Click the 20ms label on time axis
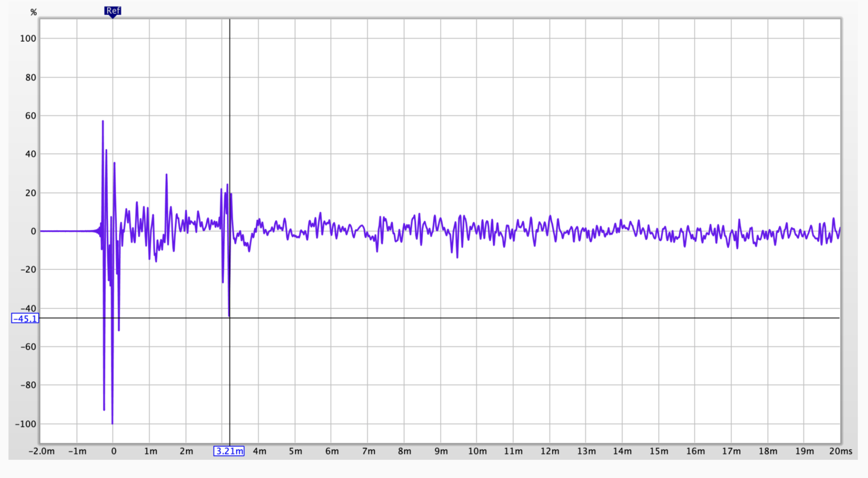 click(x=840, y=451)
